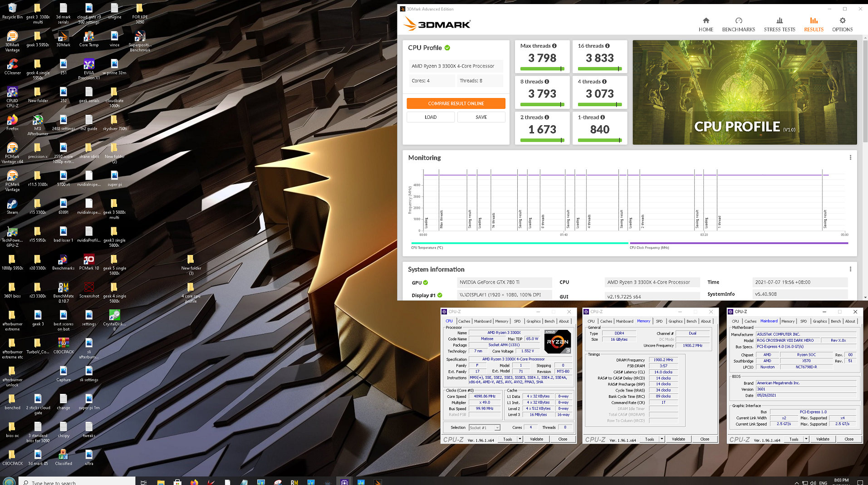Show hidden system tray icons
This screenshot has height=485, width=868.
[797, 482]
